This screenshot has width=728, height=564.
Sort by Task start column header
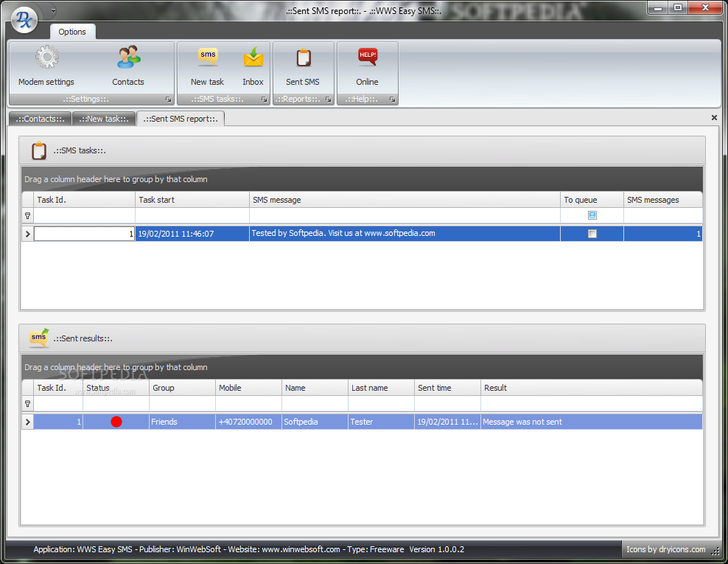[x=192, y=200]
